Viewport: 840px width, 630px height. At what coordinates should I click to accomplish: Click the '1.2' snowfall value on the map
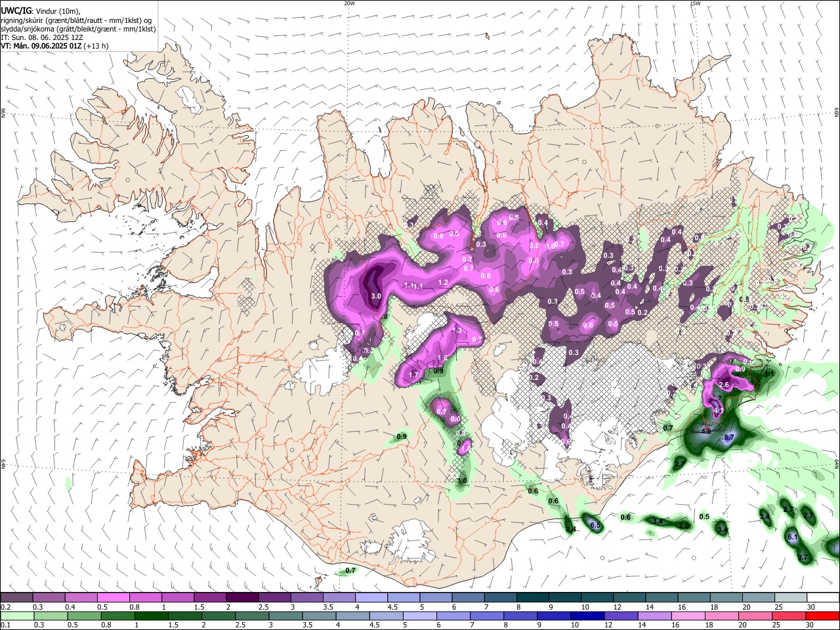click(x=443, y=283)
